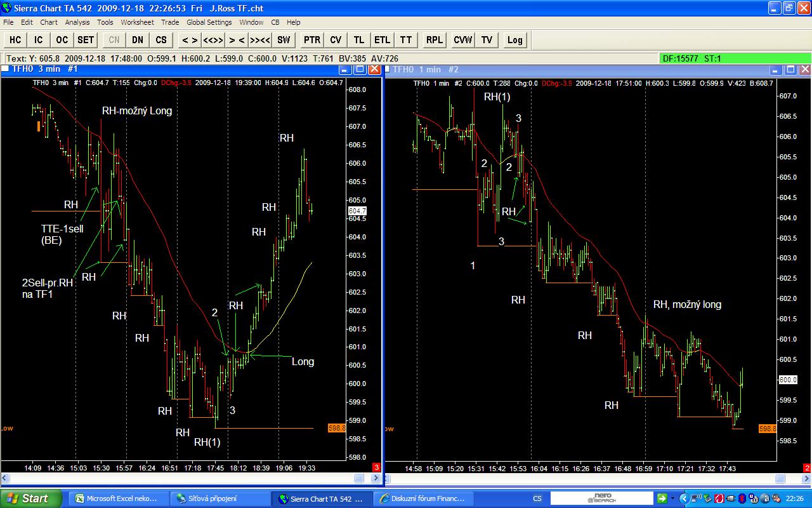Open the Global Settings menu
The image size is (812, 508).
pyautogui.click(x=209, y=22)
